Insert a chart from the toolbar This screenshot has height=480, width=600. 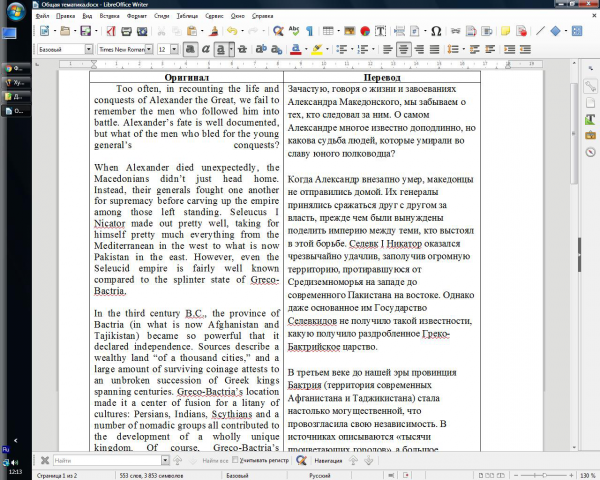[x=365, y=31]
